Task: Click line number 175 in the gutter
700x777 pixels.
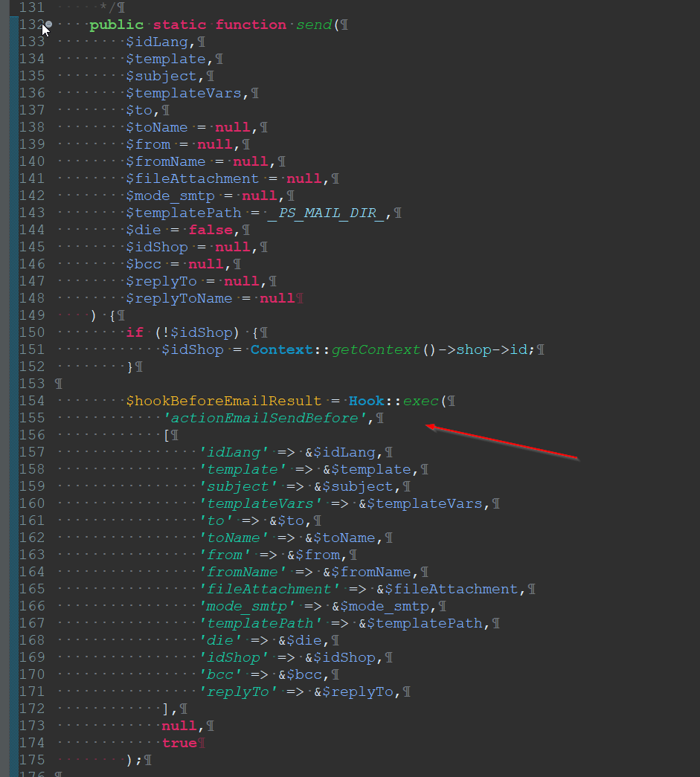Action: [32, 760]
